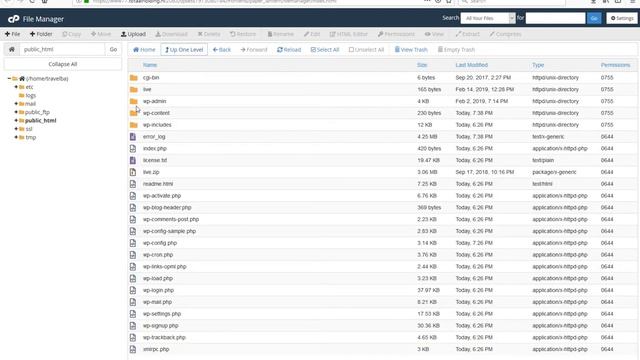Select All files
Screen dimensions: 640x360
[324, 49]
